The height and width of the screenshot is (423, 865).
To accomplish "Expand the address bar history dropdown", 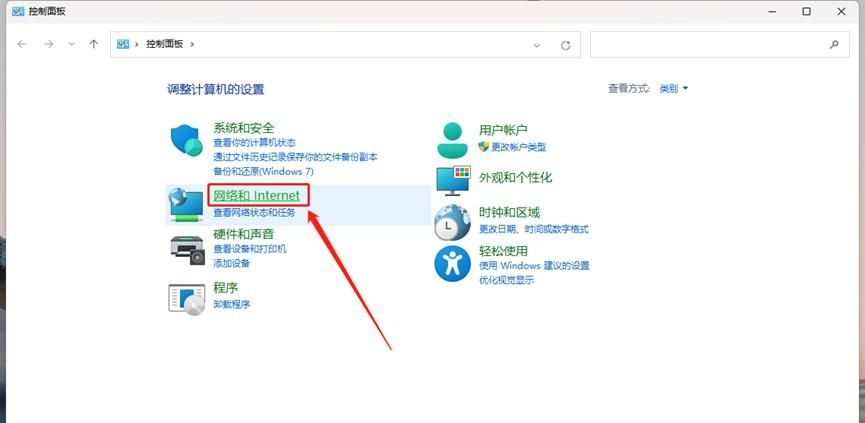I will [537, 45].
